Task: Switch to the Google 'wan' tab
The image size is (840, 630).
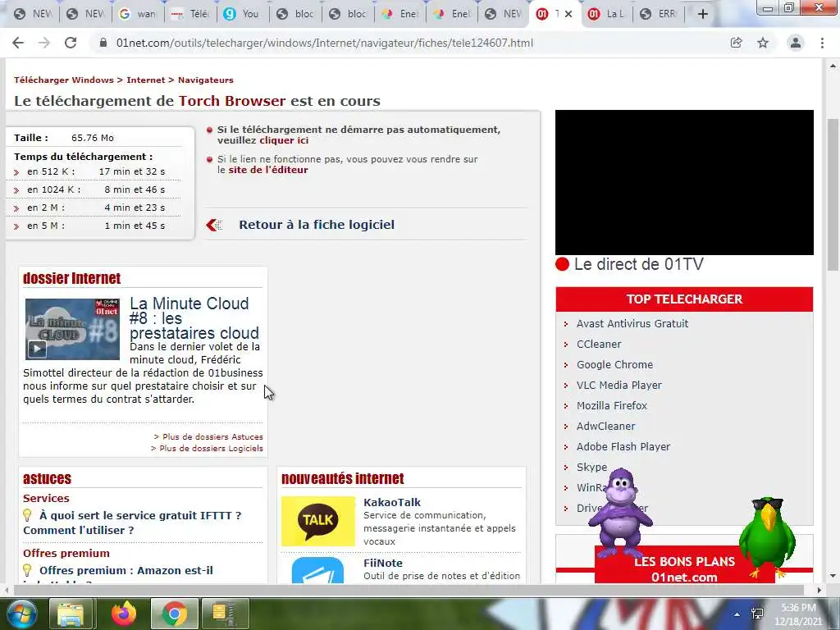Action: click(x=139, y=14)
